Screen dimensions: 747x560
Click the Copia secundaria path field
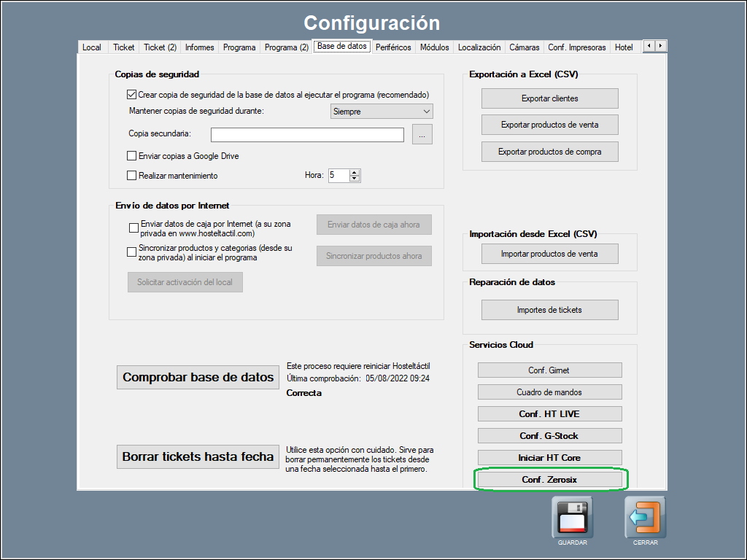click(x=307, y=135)
